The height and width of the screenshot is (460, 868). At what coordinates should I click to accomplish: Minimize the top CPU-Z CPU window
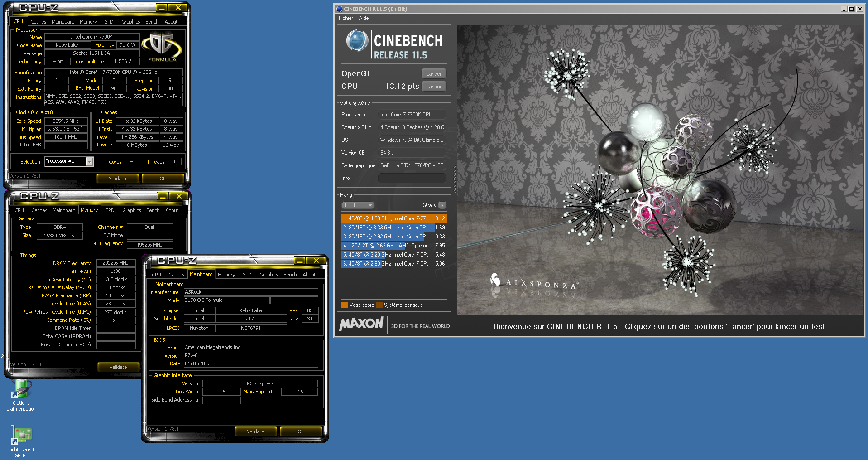(162, 8)
